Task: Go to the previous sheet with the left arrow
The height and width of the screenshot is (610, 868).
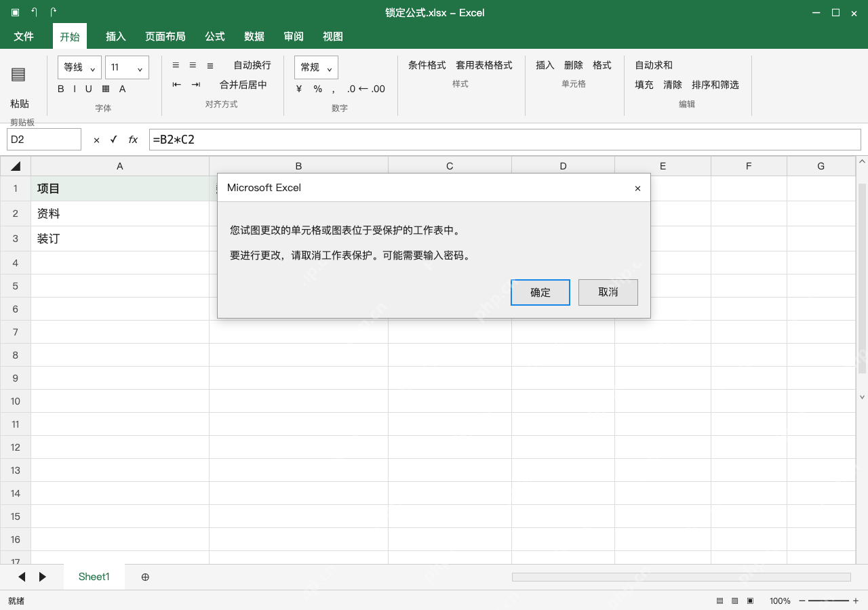Action: (x=22, y=577)
